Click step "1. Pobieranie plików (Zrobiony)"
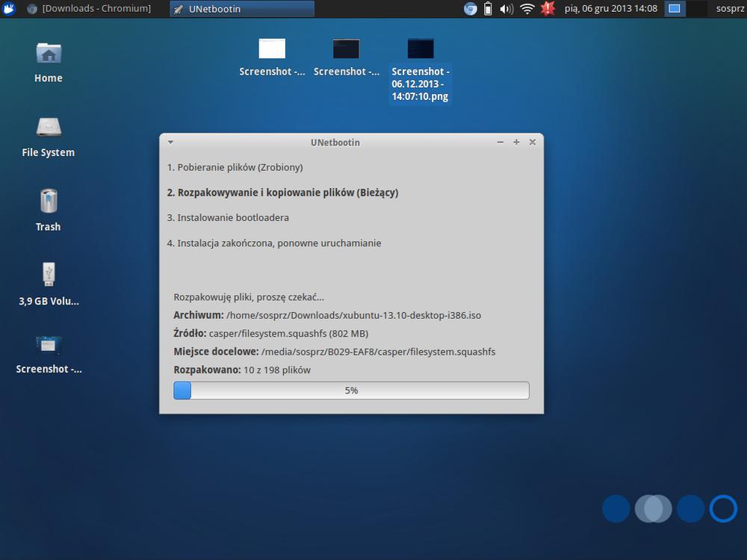This screenshot has height=560, width=747. point(235,167)
